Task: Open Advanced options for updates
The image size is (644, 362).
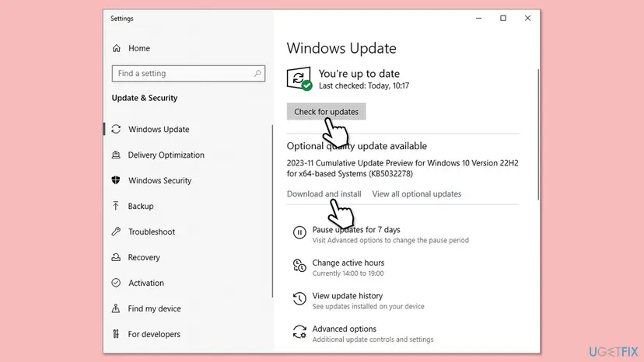Action: click(345, 329)
